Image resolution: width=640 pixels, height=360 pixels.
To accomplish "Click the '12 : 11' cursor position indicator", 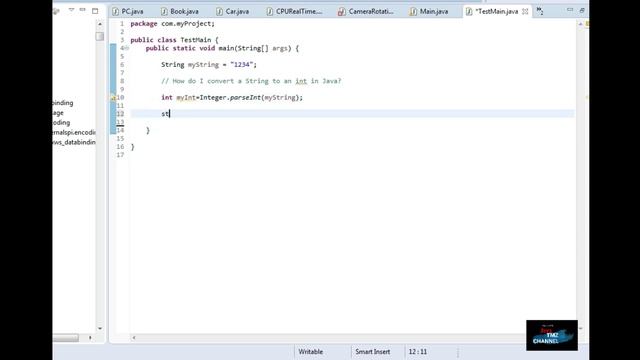I will (418, 351).
